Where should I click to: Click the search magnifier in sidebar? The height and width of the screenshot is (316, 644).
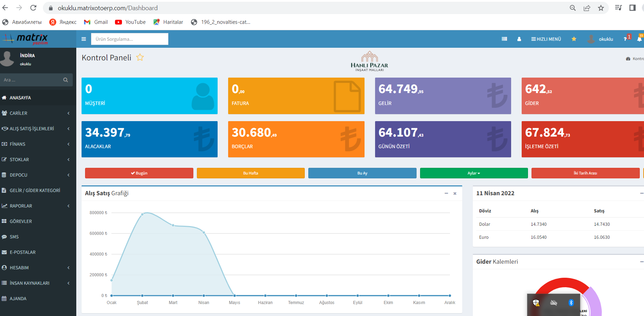65,80
